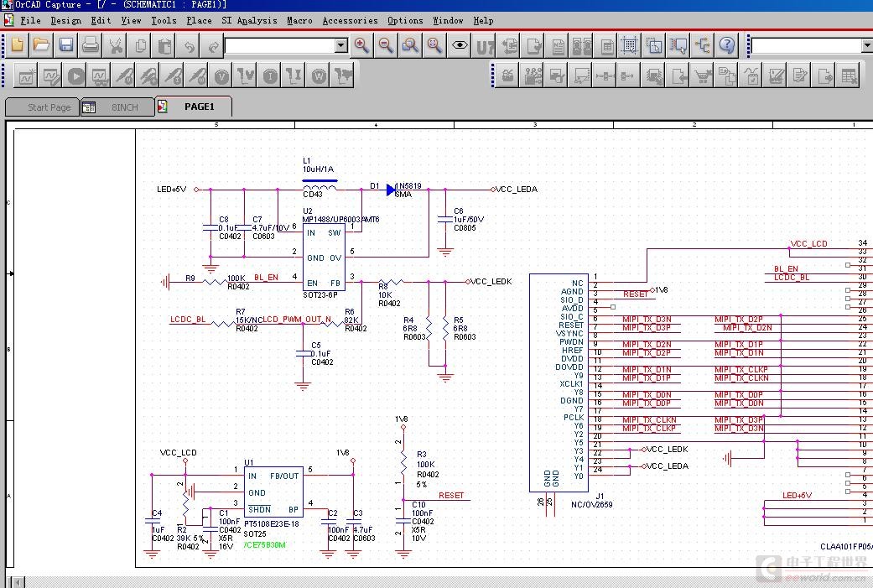Place a current marker probe

click(x=173, y=75)
